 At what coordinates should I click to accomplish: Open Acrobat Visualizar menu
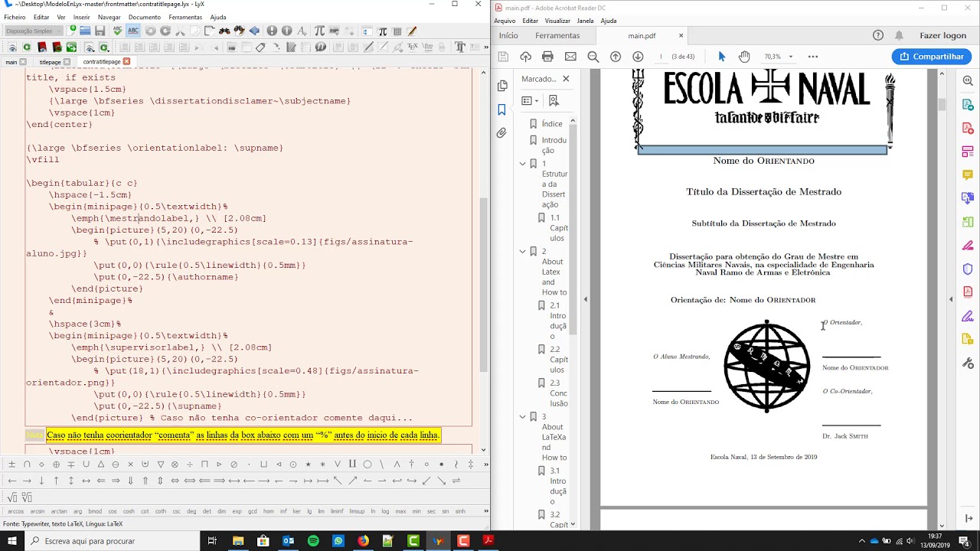[557, 21]
